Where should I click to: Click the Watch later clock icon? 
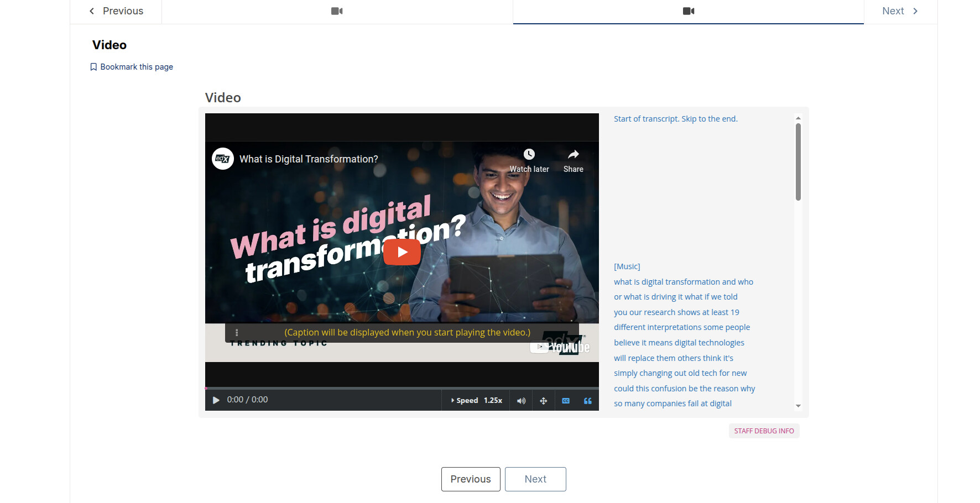click(x=529, y=154)
